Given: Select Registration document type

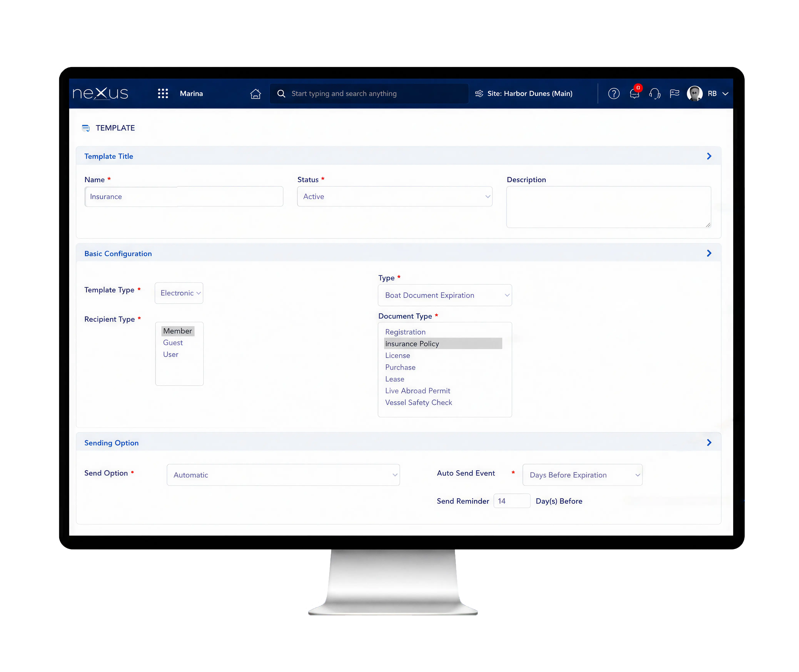Looking at the screenshot, I should pos(405,332).
